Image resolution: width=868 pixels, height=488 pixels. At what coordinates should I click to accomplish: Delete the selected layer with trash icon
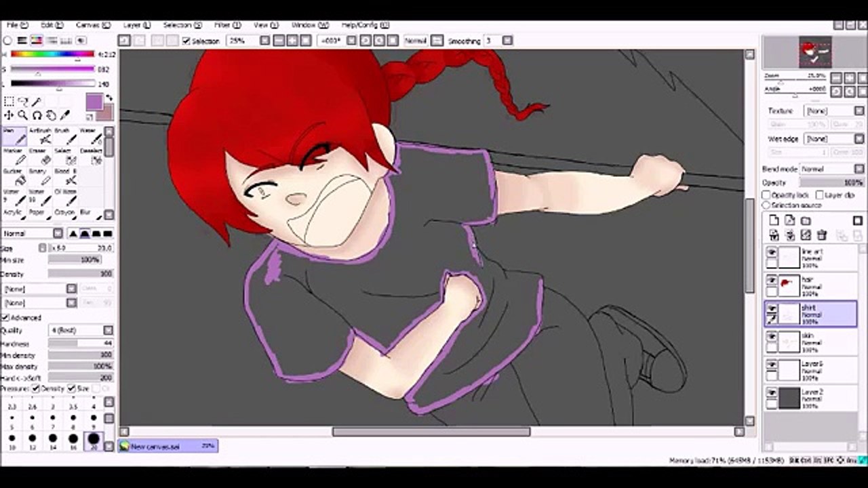coord(822,235)
